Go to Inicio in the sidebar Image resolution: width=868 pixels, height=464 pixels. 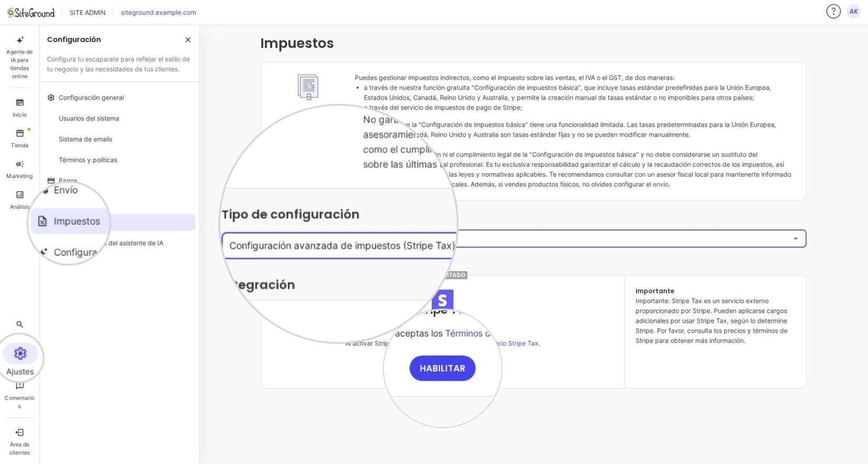(x=20, y=108)
